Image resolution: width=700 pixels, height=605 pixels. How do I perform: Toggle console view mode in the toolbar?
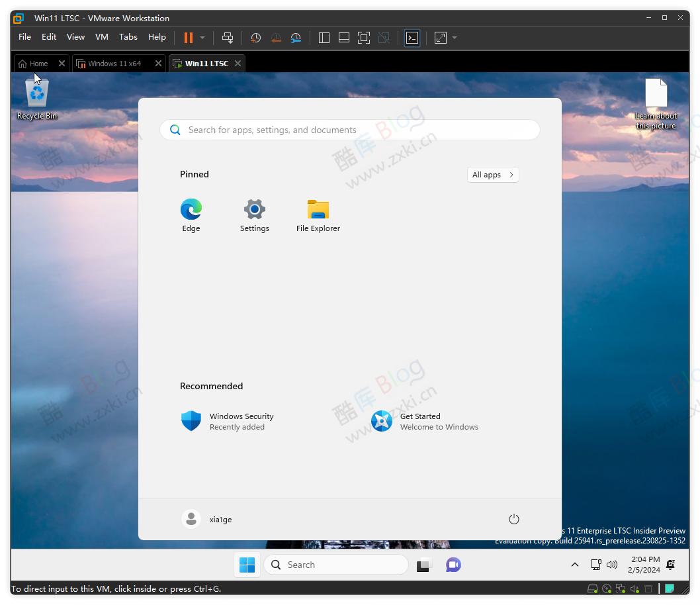coord(412,38)
